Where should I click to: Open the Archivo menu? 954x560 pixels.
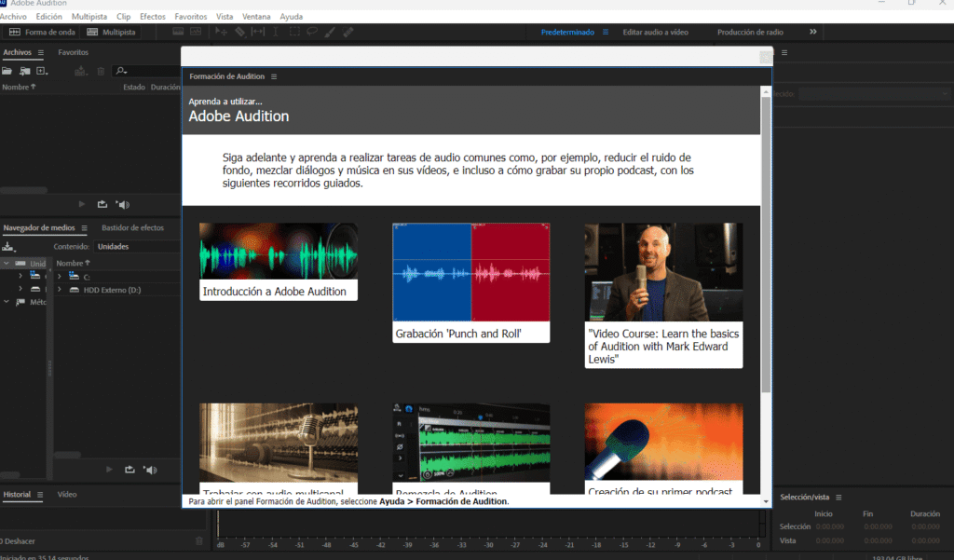(13, 17)
